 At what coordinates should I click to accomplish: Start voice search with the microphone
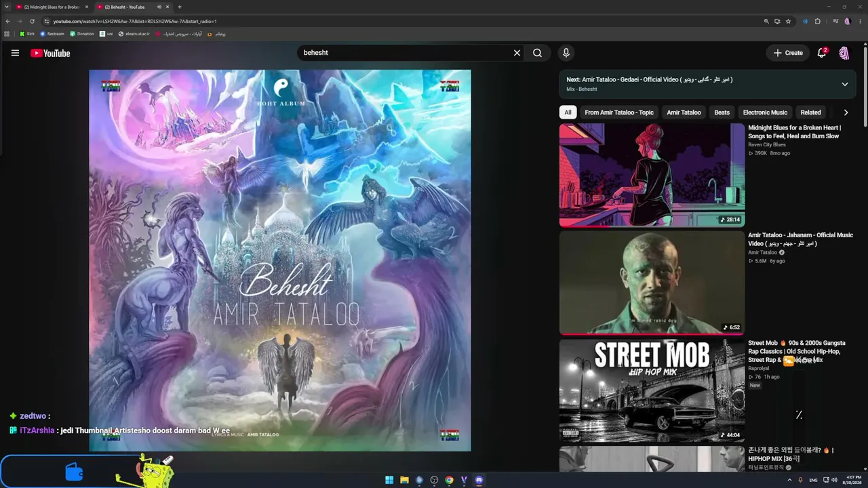point(566,53)
